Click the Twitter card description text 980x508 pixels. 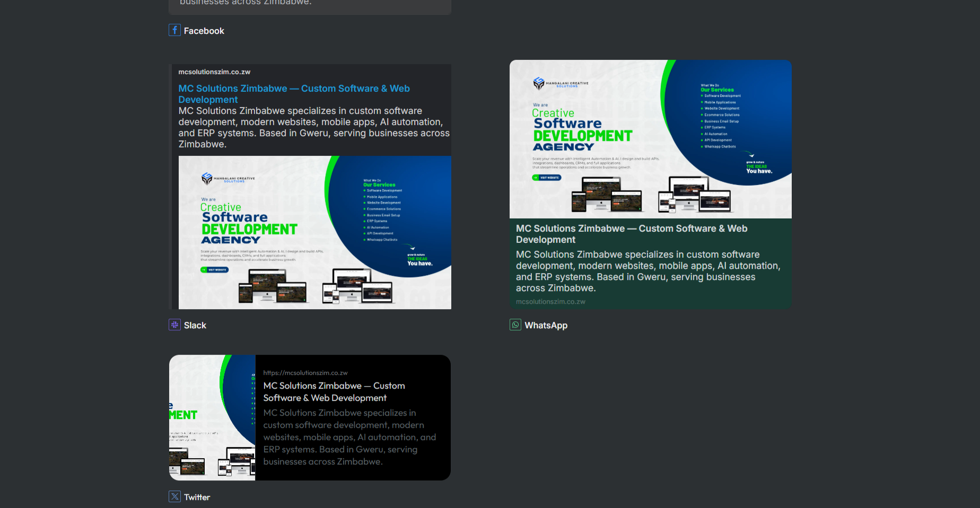tap(350, 437)
